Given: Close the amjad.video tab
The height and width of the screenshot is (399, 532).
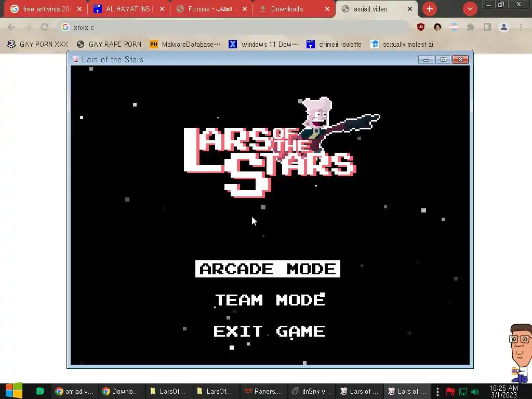Looking at the screenshot, I should point(410,9).
